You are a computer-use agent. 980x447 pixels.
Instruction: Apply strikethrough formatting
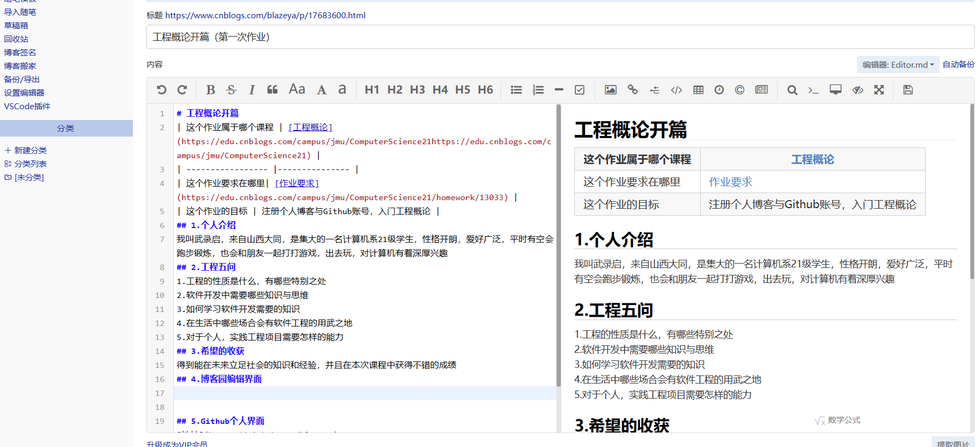tap(231, 90)
